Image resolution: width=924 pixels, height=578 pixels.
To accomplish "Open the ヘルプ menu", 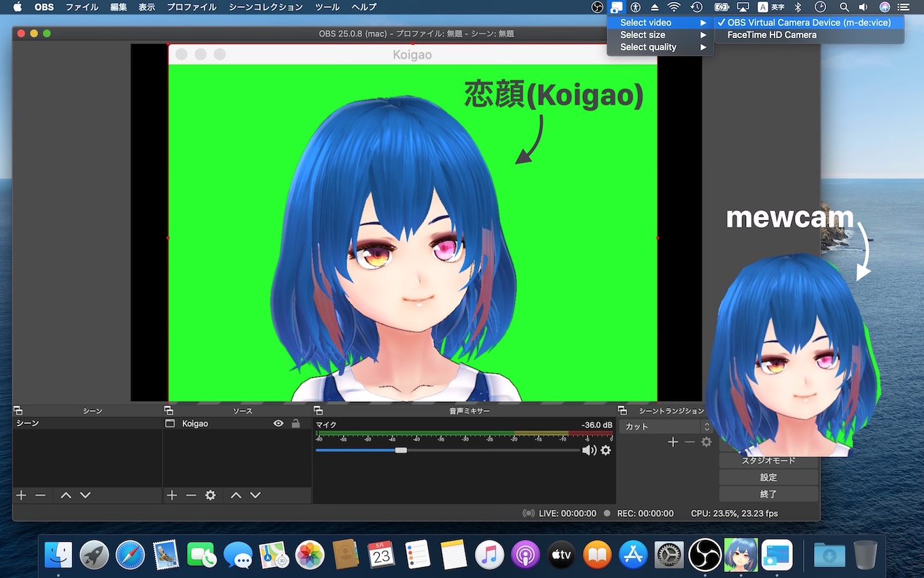I will pos(364,7).
